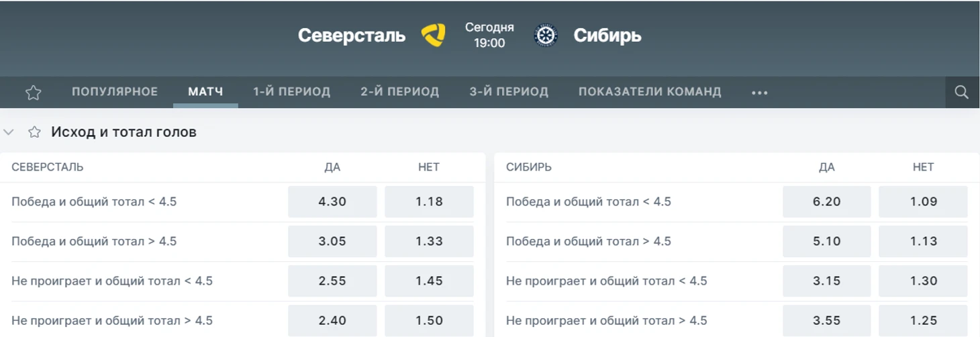
Task: Open the search magnifier icon
Action: click(962, 93)
